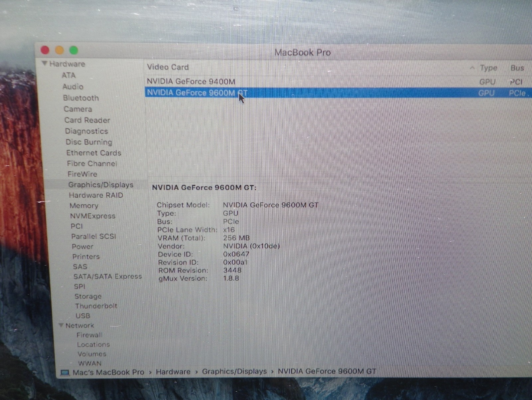Open Firewall under Network
The image size is (532, 400).
(89, 335)
